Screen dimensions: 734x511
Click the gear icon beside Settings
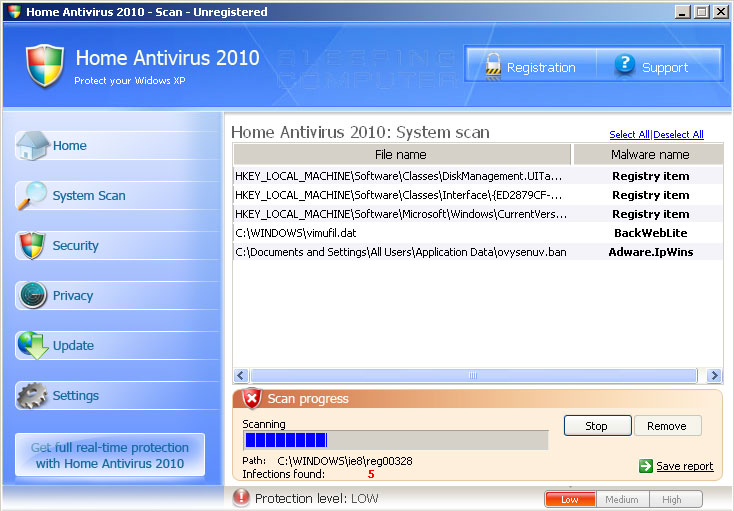[32, 395]
